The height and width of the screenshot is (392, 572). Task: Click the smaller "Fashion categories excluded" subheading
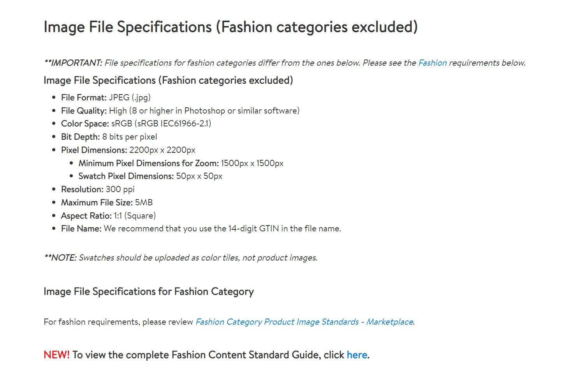click(x=168, y=80)
